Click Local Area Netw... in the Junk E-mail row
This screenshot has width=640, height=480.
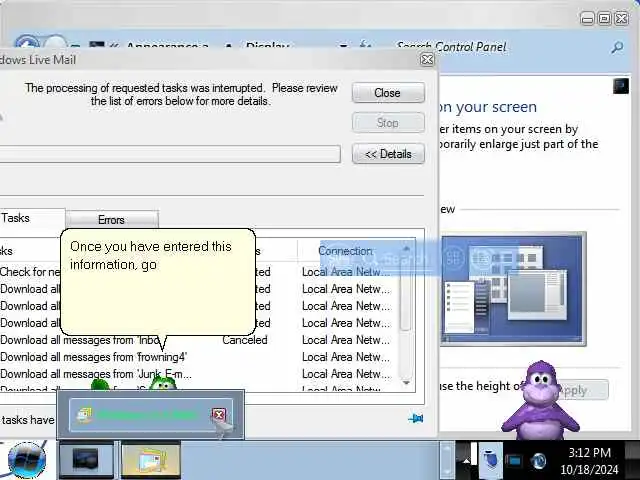click(346, 374)
